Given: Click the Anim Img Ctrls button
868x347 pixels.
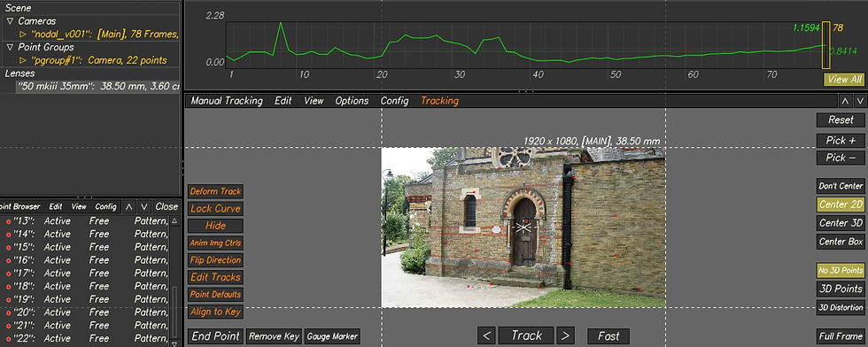Looking at the screenshot, I should tap(215, 243).
